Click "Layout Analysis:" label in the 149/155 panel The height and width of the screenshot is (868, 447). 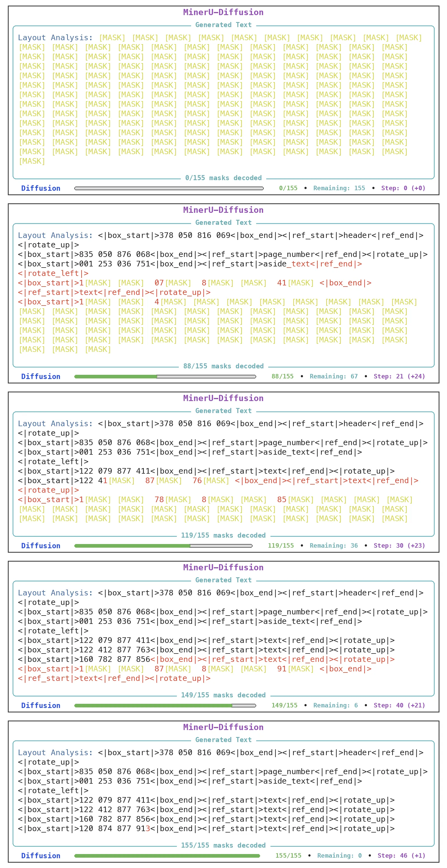pyautogui.click(x=55, y=593)
